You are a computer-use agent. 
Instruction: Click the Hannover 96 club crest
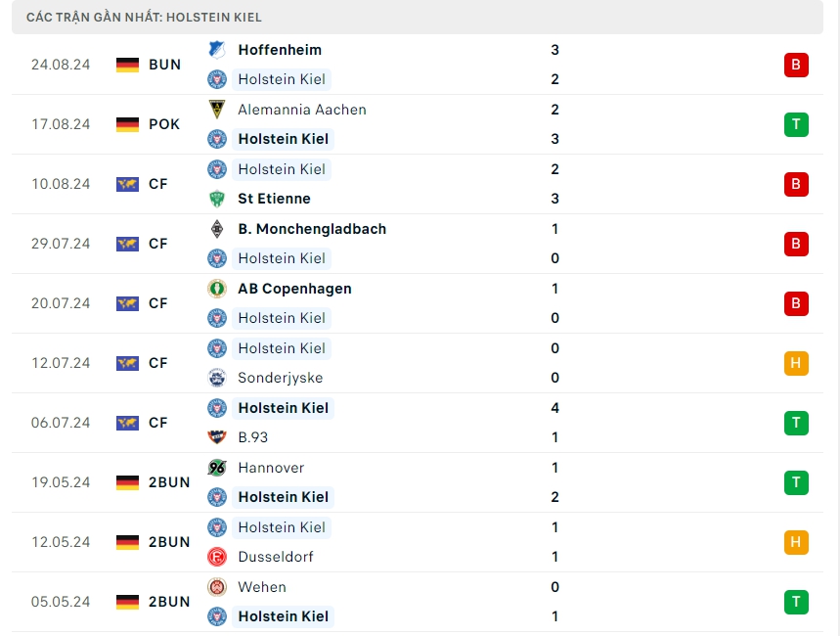[217, 468]
